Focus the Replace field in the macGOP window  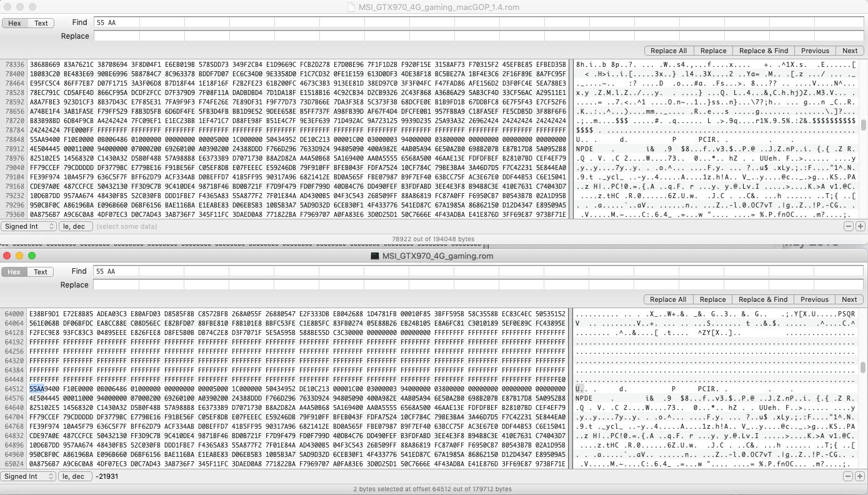coord(480,36)
